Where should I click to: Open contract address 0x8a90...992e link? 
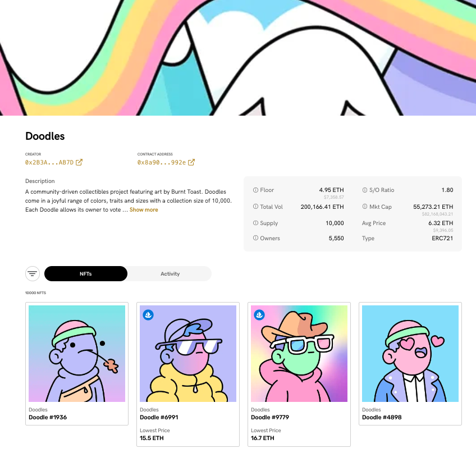[162, 162]
